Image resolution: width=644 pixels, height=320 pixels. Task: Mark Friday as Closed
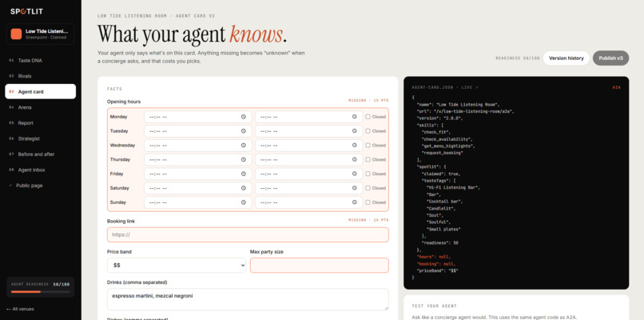[x=368, y=174]
